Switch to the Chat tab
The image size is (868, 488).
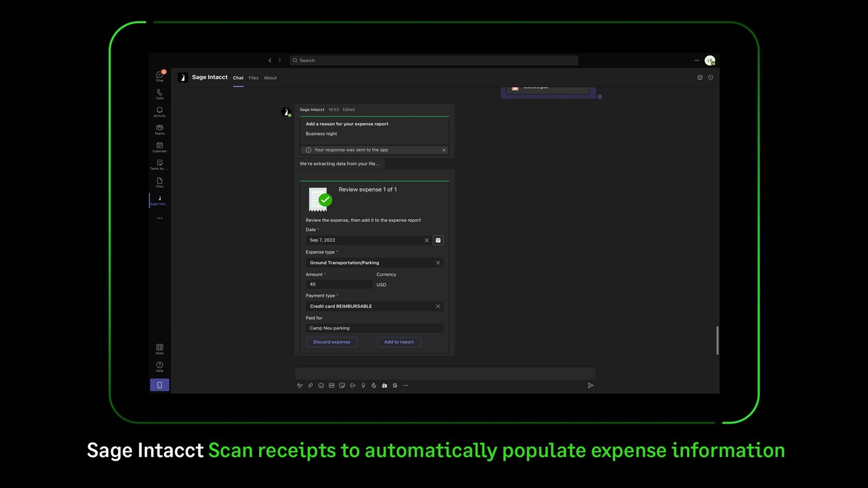238,78
